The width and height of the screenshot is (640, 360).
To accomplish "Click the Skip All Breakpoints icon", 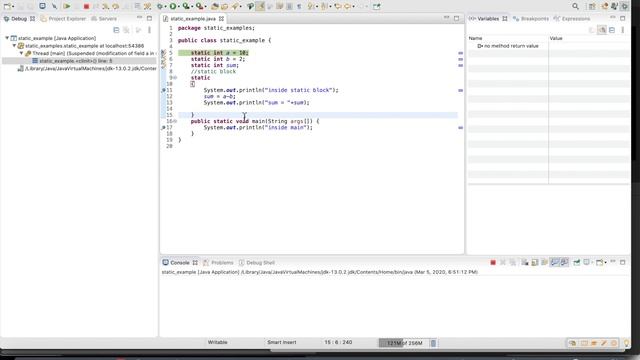I will (x=54, y=6).
